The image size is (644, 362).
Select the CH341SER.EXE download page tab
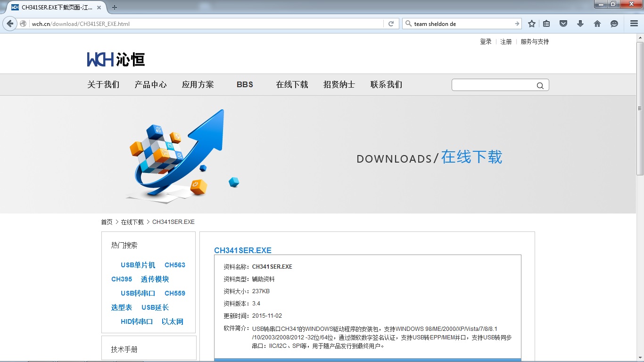(56, 7)
